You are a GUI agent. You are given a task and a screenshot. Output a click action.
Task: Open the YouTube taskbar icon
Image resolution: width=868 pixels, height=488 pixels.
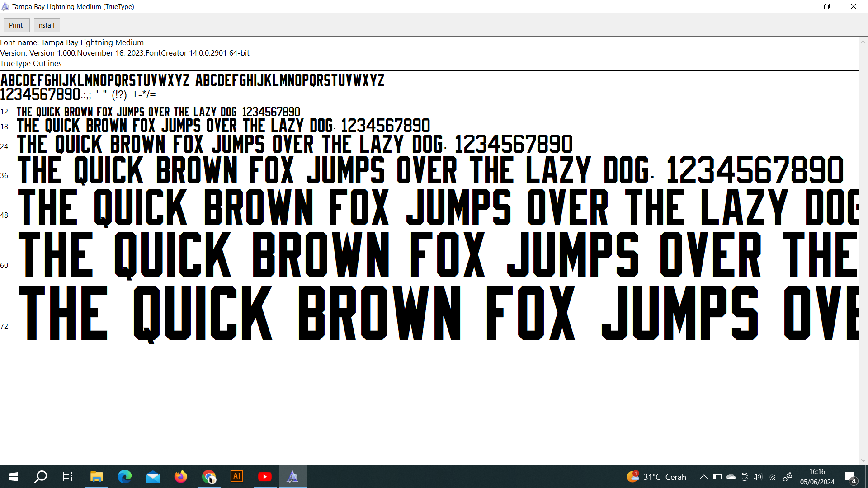click(x=265, y=477)
